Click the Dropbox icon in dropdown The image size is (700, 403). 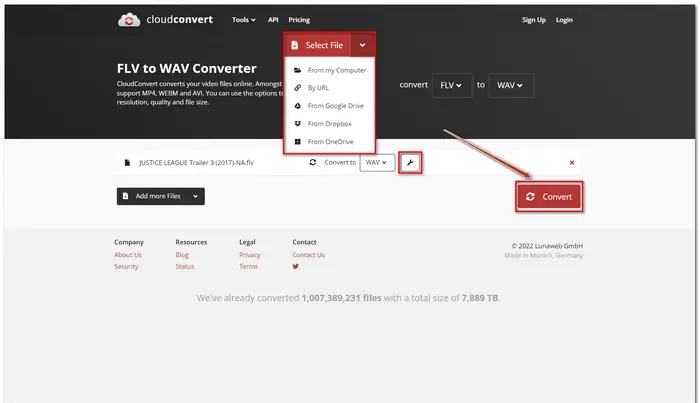pyautogui.click(x=297, y=124)
